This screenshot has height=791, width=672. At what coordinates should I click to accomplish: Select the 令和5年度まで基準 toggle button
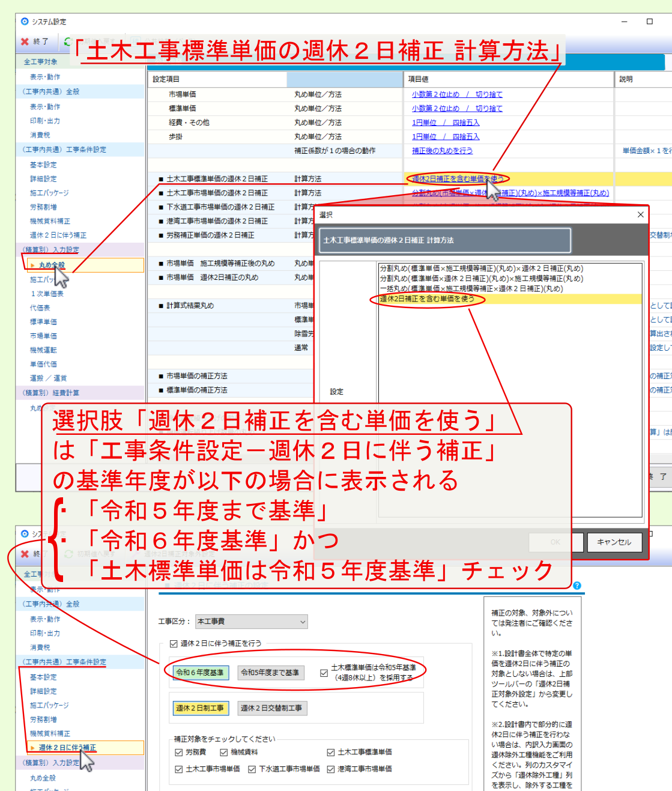pyautogui.click(x=270, y=673)
